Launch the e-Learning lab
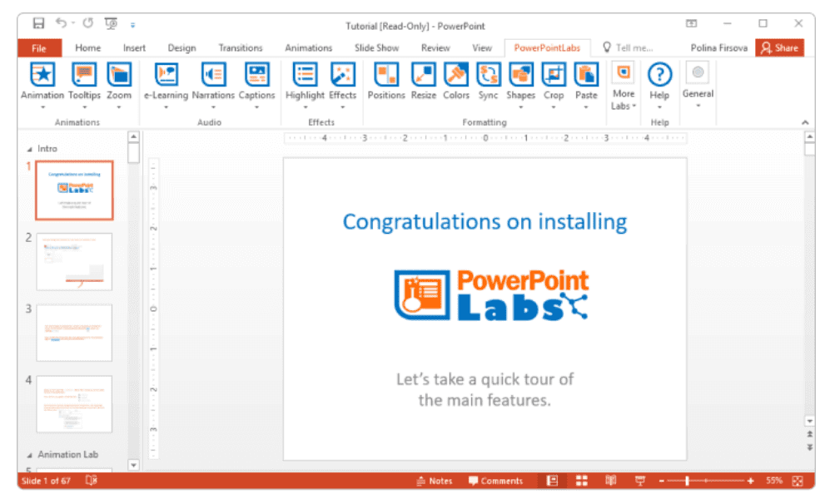 tap(166, 75)
